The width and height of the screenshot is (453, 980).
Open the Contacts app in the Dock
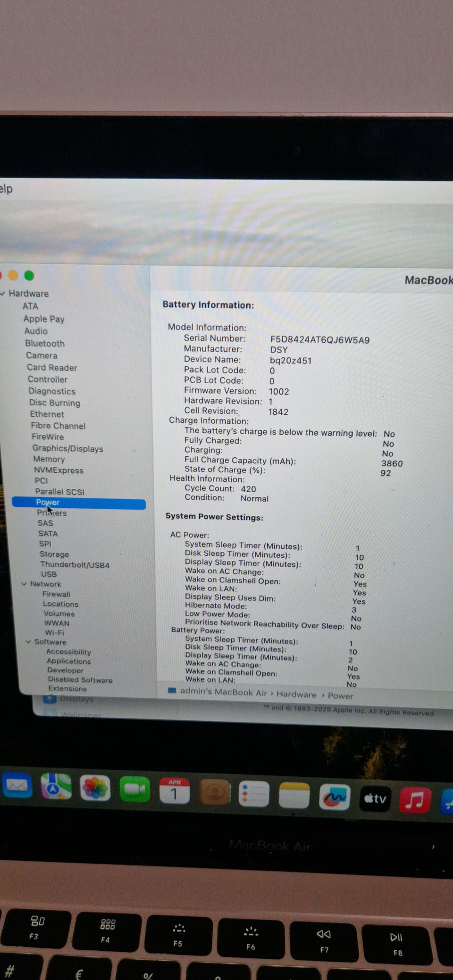pyautogui.click(x=215, y=792)
